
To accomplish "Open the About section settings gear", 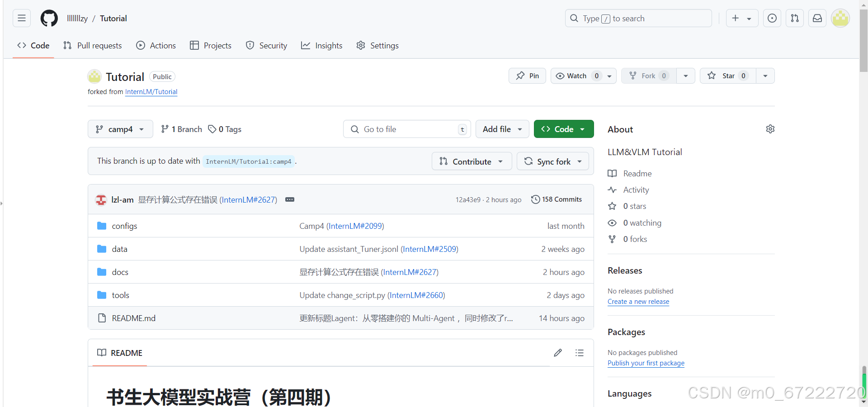I will point(770,129).
